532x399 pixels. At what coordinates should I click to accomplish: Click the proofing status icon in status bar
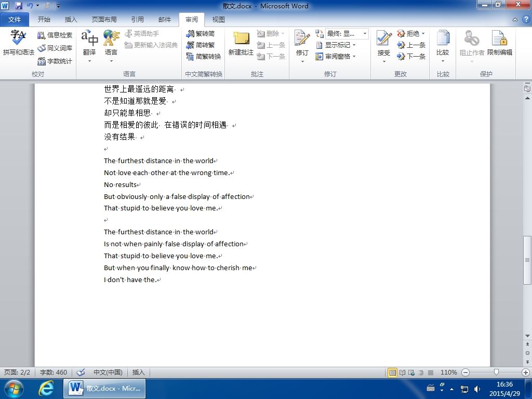(x=81, y=372)
